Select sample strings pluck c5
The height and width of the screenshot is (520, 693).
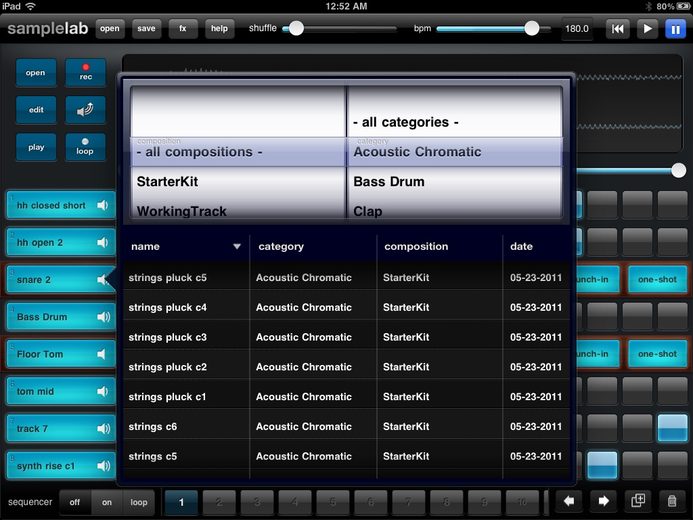[x=346, y=277]
